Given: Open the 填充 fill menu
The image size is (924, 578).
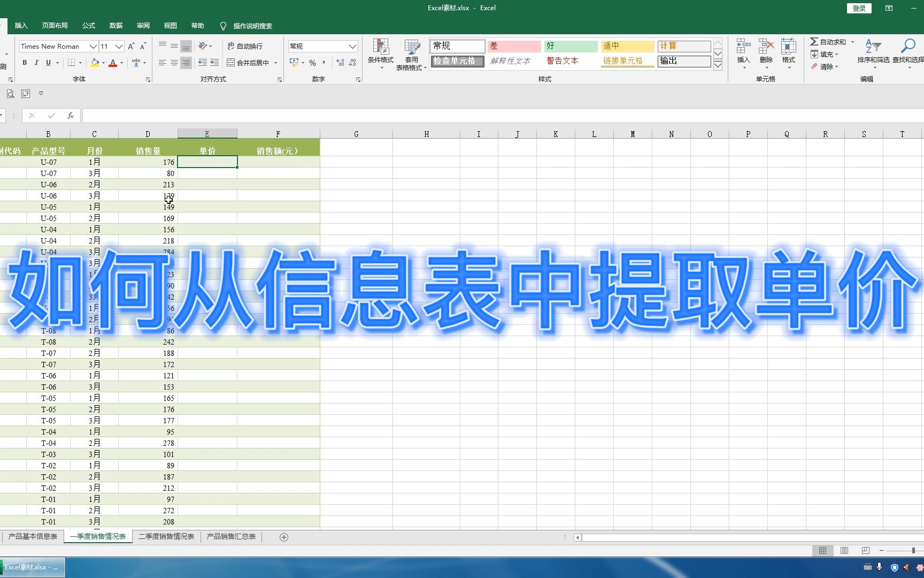Looking at the screenshot, I should 824,54.
